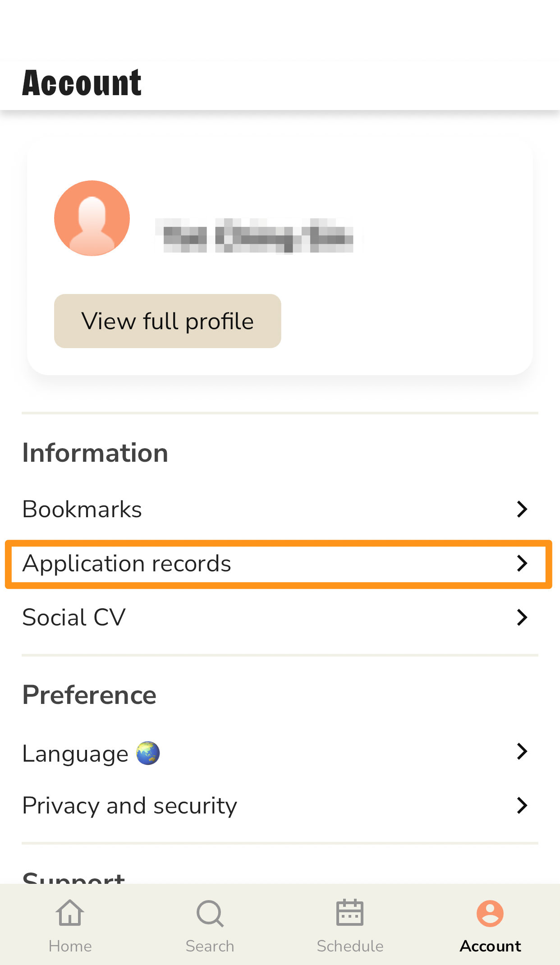Switch to the Home tab label
This screenshot has height=965, width=560.
click(x=70, y=946)
